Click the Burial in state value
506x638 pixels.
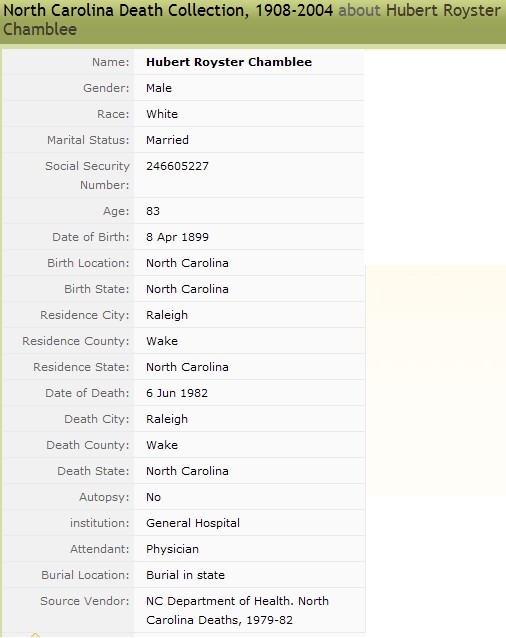tap(185, 575)
